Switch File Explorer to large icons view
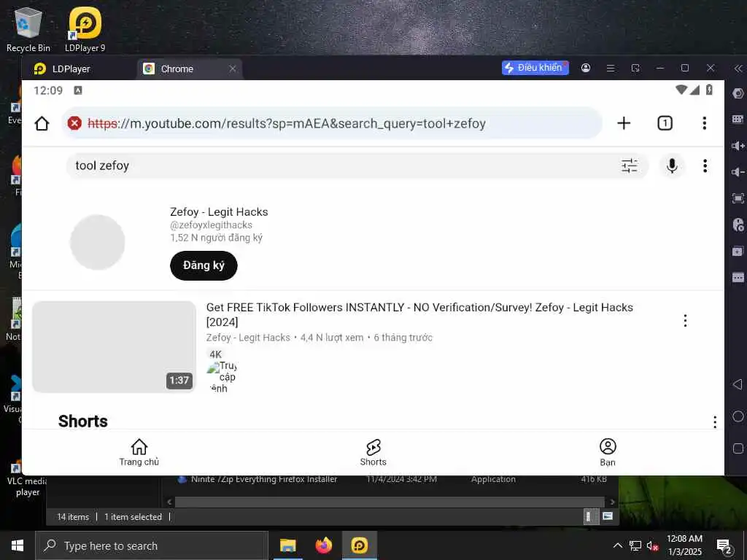The width and height of the screenshot is (747, 560). [x=608, y=516]
